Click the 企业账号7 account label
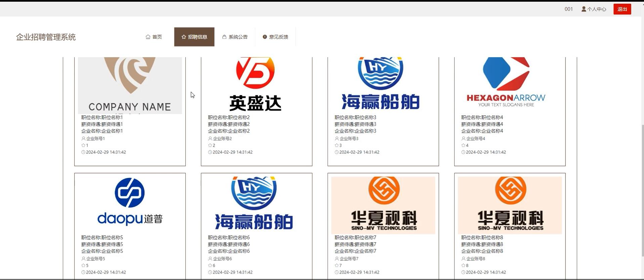This screenshot has height=280, width=644. [349, 259]
